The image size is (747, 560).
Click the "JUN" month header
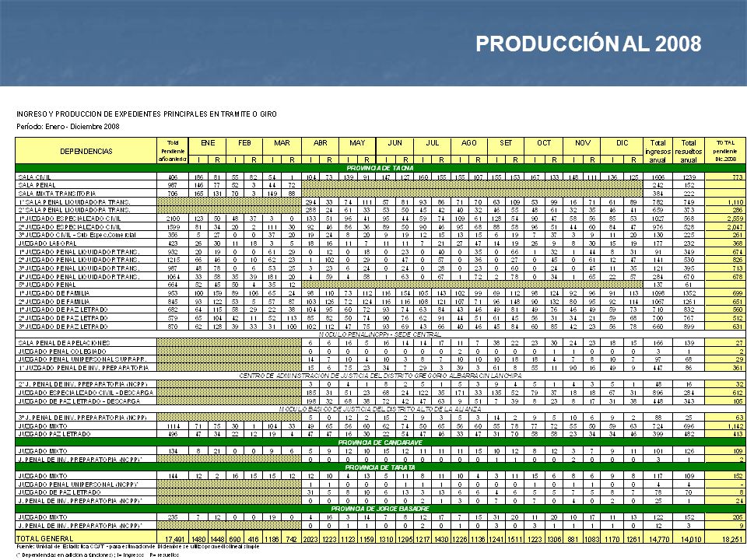tap(395, 143)
